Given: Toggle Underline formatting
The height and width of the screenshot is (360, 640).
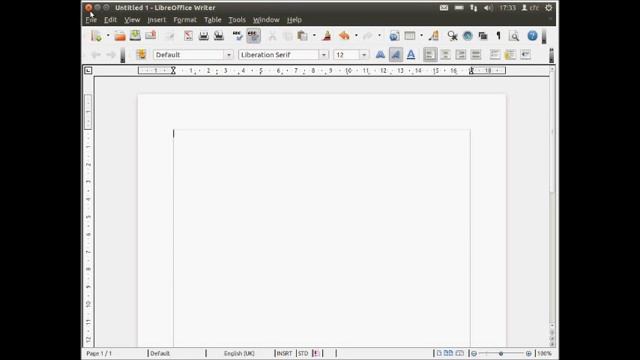Looking at the screenshot, I should point(411,55).
